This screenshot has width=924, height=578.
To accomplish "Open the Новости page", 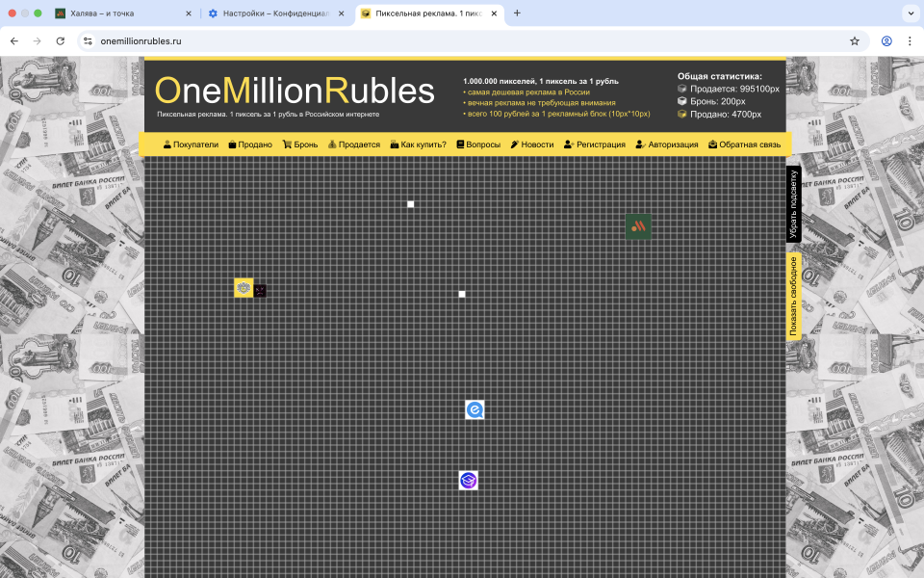I will pyautogui.click(x=532, y=144).
